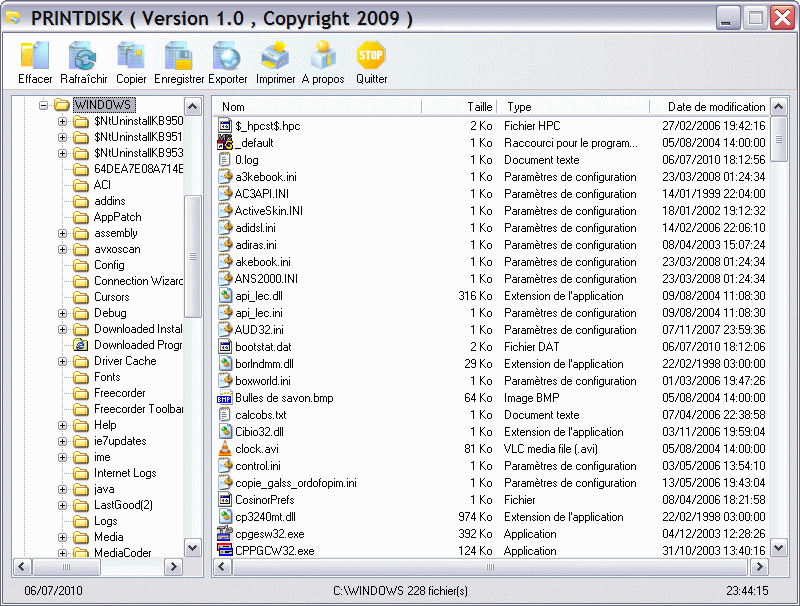Click the Copier toolbar icon
This screenshot has width=800, height=606.
coord(131,55)
